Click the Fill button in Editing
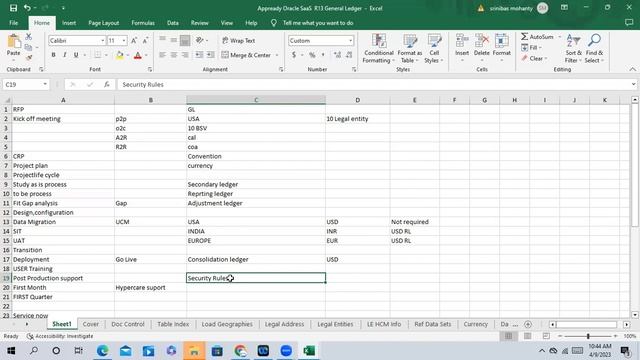Image resolution: width=640 pixels, height=360 pixels. click(x=530, y=48)
